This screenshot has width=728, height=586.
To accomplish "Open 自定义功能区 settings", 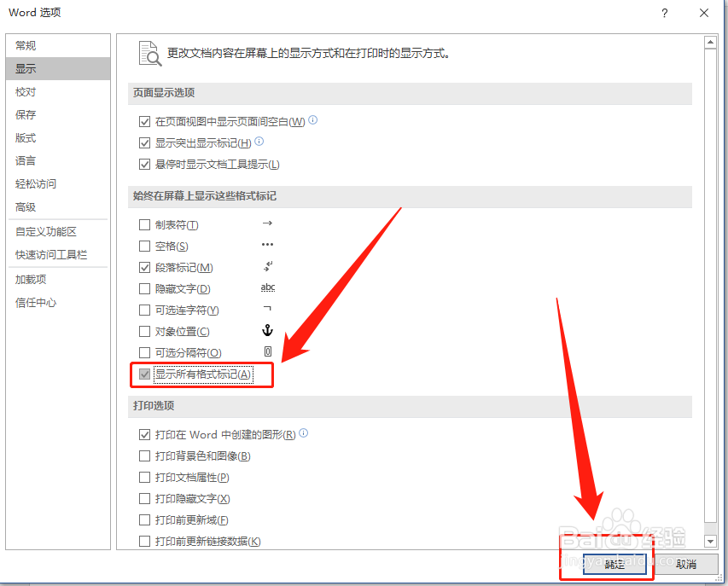I will tap(58, 231).
